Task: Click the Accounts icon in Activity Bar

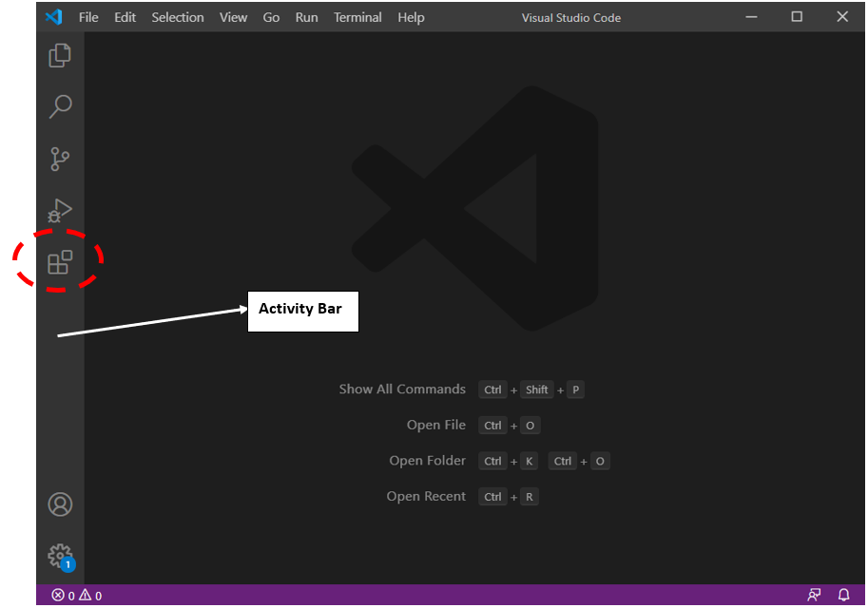Action: [x=59, y=504]
